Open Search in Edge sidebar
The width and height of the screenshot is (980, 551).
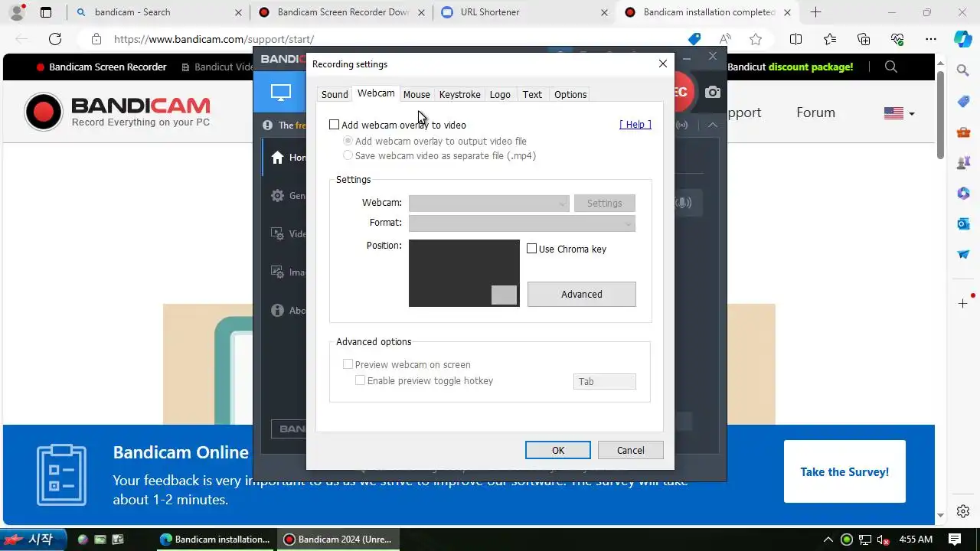[963, 70]
